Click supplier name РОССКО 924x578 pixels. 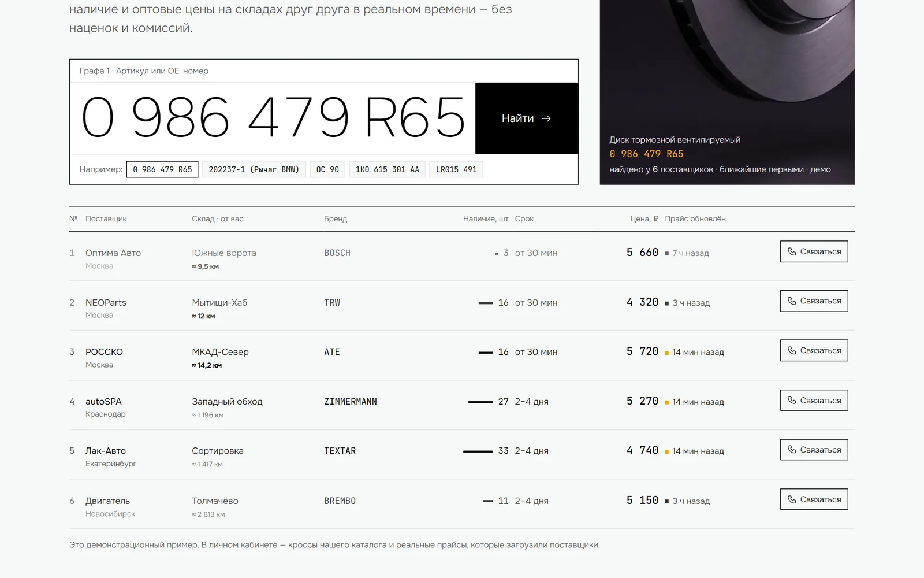click(x=104, y=352)
